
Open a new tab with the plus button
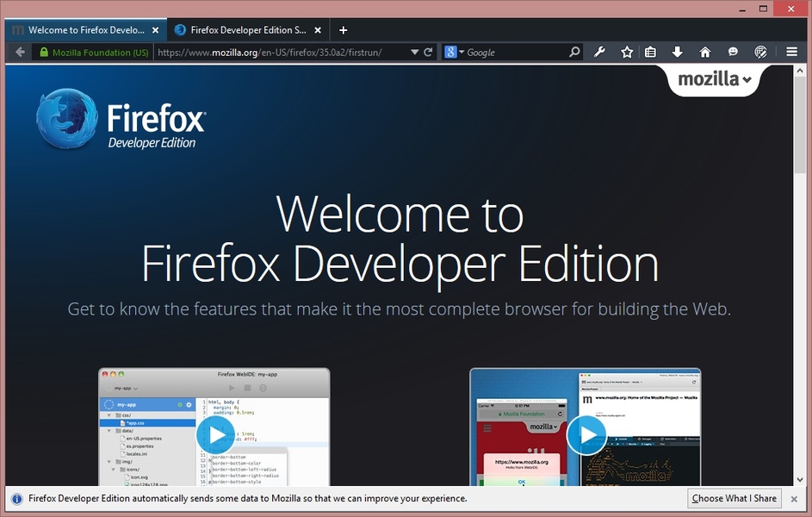[343, 29]
